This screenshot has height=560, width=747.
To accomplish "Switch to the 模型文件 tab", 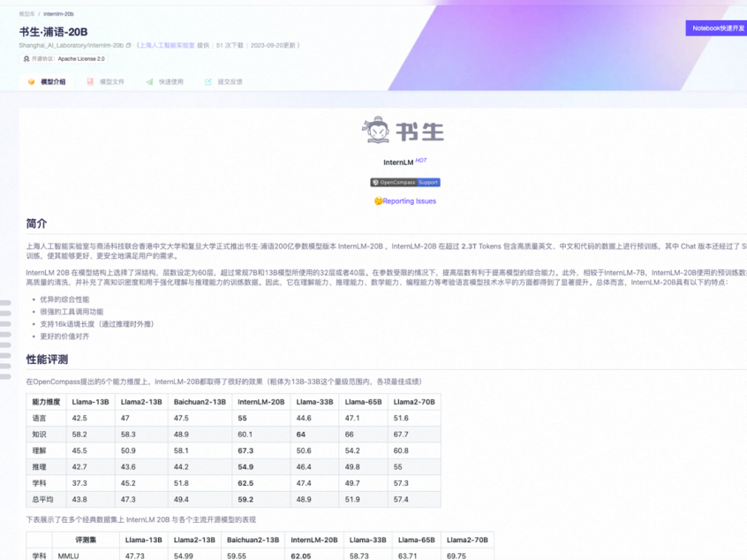I will click(x=105, y=82).
